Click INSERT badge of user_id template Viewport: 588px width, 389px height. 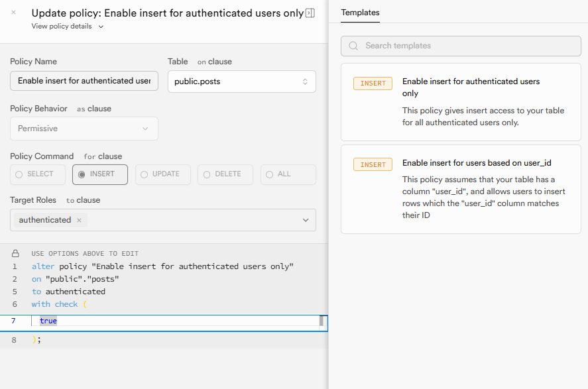pos(373,164)
